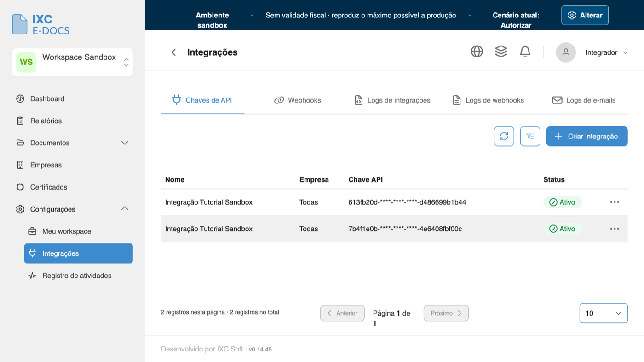Click the Chave API column header

coord(366,179)
